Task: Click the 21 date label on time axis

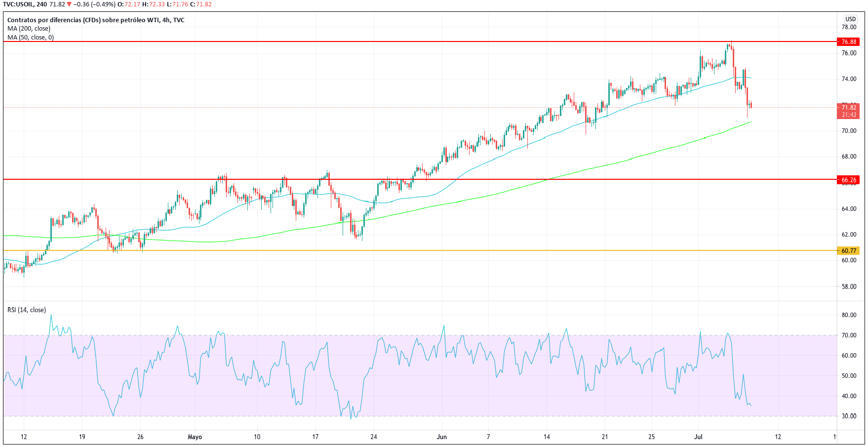Action: [605, 437]
